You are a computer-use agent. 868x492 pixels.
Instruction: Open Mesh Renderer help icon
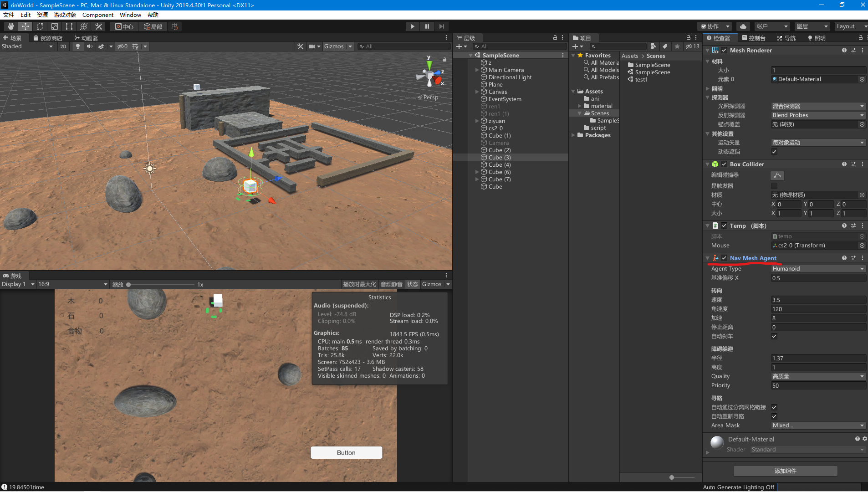(x=844, y=51)
